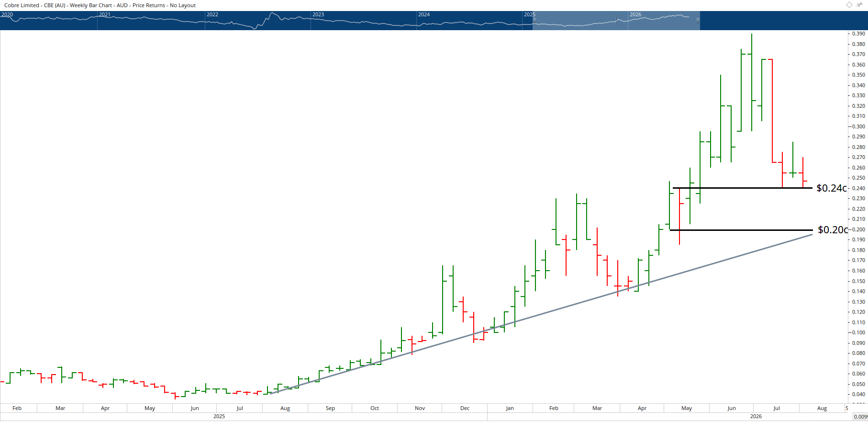This screenshot has width=868, height=422.
Task: Click the diamond icon at the top right
Action: [x=849, y=5]
